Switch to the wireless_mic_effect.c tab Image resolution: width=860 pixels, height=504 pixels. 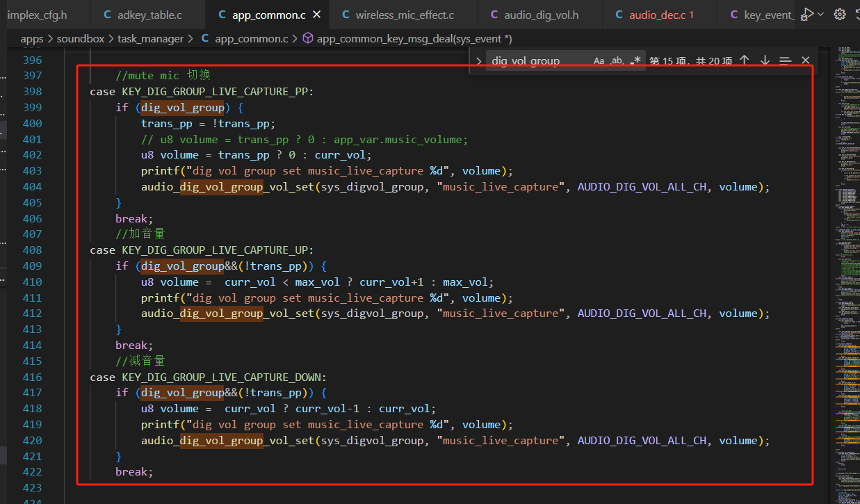405,15
